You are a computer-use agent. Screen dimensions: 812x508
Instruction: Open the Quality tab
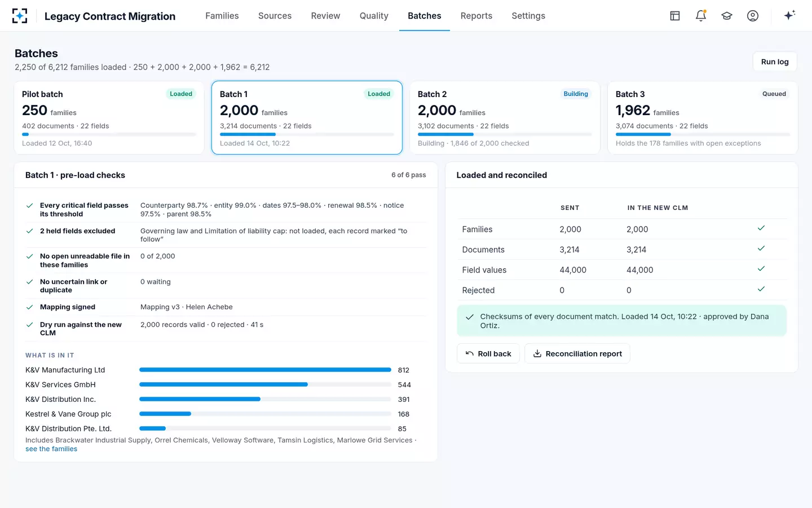pyautogui.click(x=374, y=16)
